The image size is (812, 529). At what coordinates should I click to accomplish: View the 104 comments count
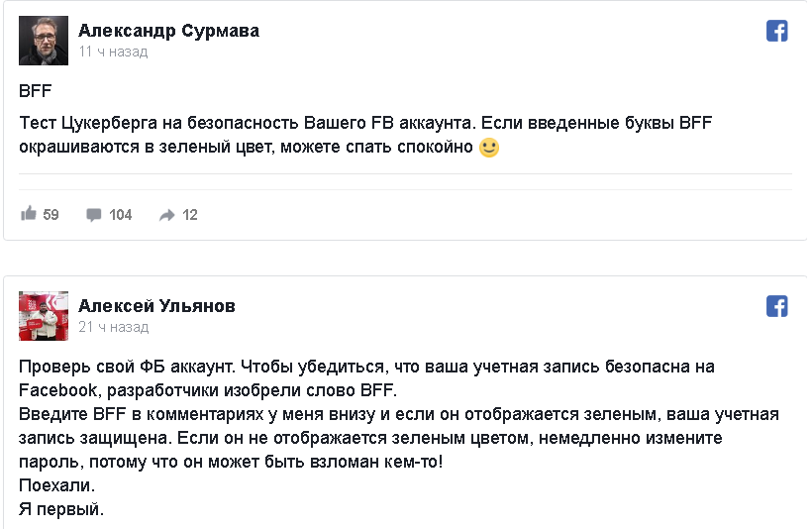point(121,215)
